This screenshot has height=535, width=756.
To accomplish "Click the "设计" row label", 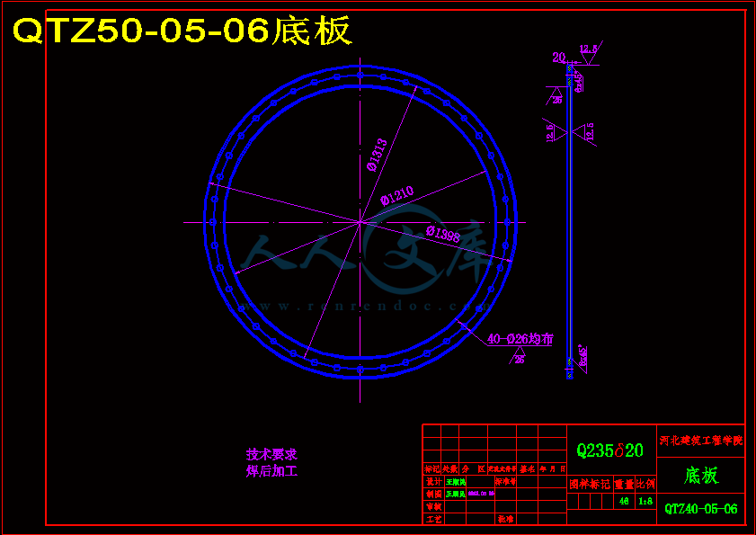I will pos(433,481).
